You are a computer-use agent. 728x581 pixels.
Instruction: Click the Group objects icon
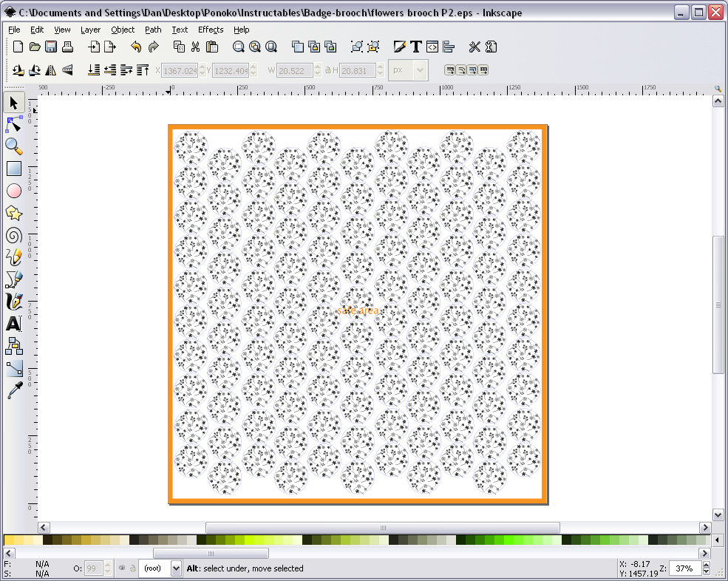click(x=356, y=47)
